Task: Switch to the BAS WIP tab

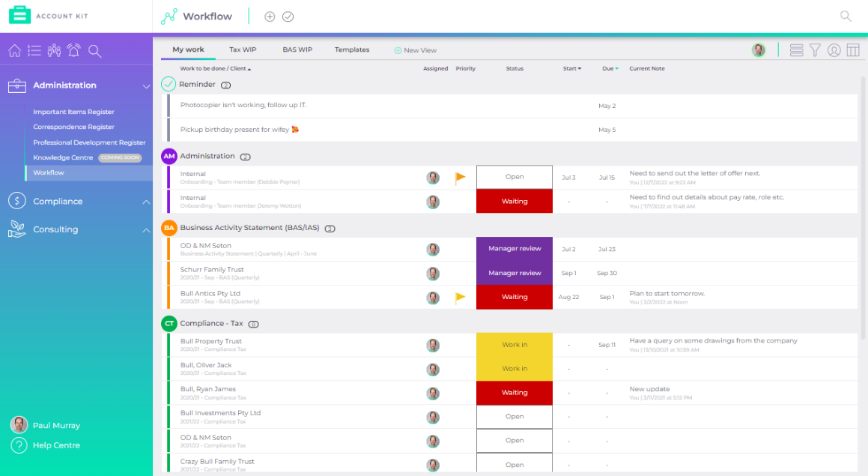Action: point(297,49)
